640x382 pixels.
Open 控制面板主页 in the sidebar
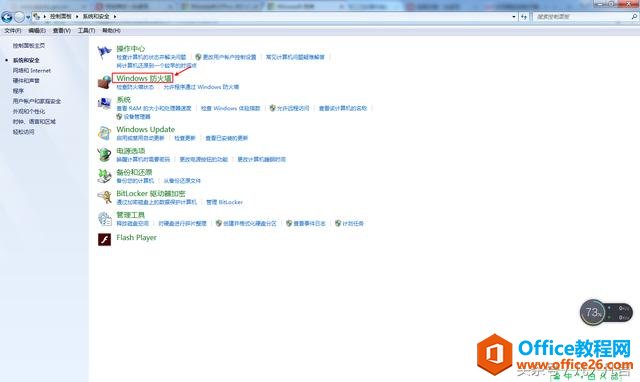[x=29, y=46]
